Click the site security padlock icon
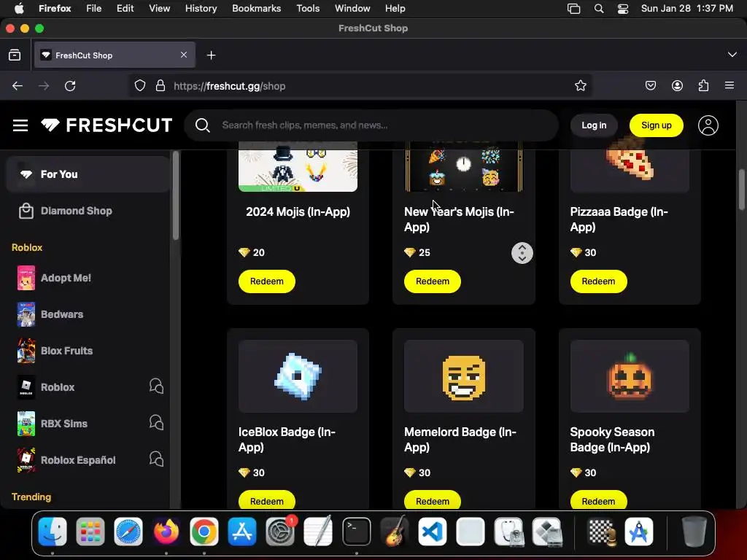 [160, 86]
